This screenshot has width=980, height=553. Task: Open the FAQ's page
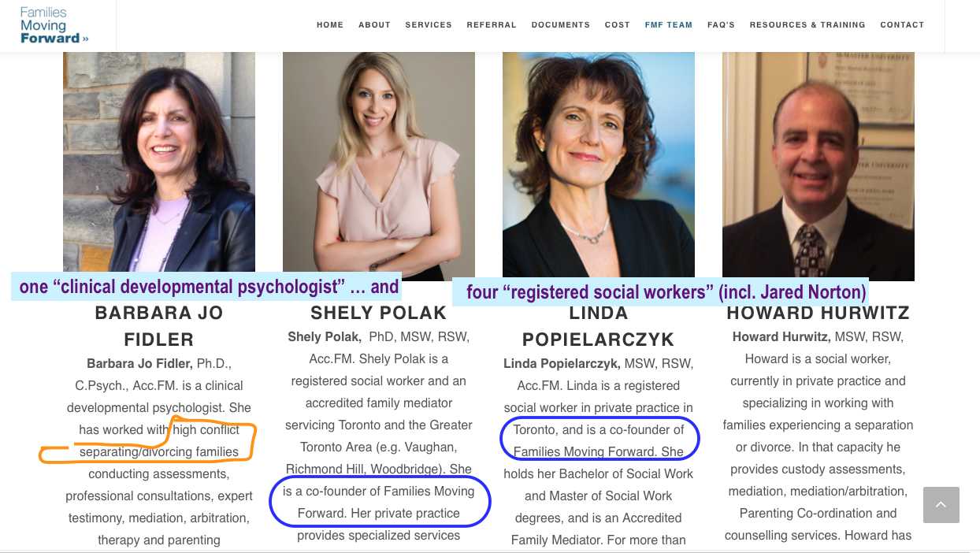721,25
